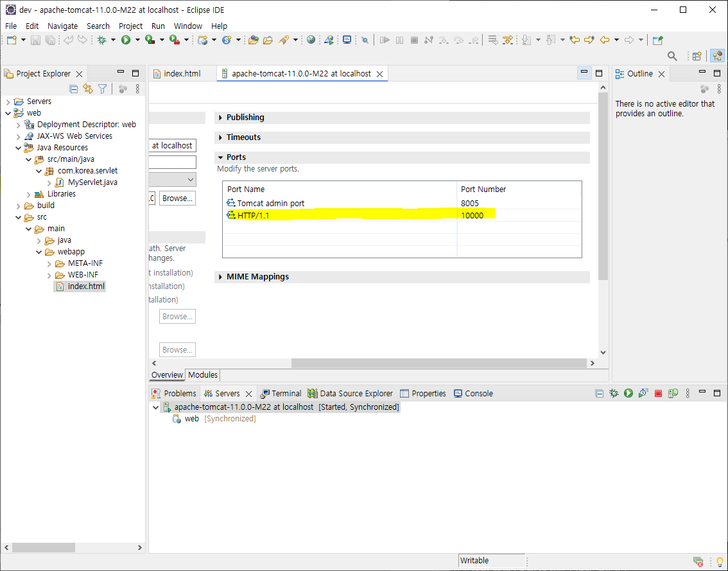Select the HTTP/1.1 port row

402,215
